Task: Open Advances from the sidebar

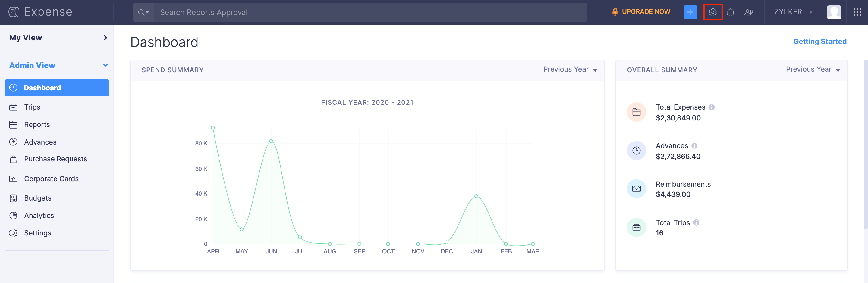Action: (x=40, y=142)
